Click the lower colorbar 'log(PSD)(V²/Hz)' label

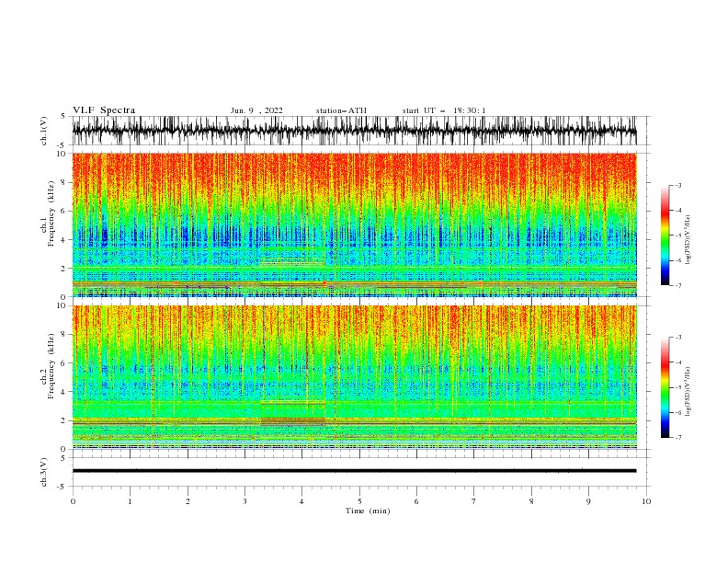point(688,392)
